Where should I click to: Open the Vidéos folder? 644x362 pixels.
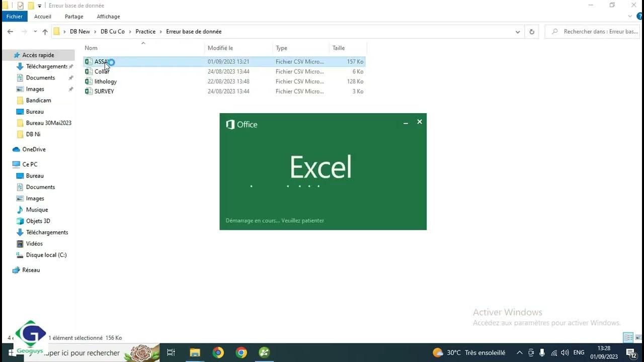pyautogui.click(x=34, y=244)
